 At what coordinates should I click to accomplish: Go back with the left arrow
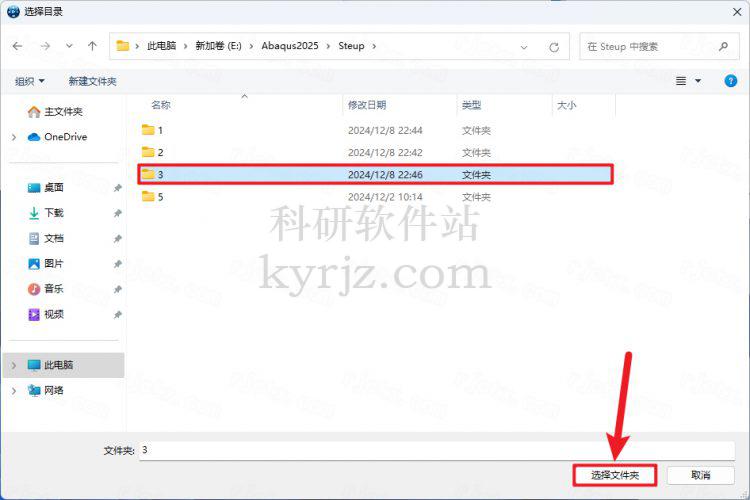pyautogui.click(x=18, y=46)
